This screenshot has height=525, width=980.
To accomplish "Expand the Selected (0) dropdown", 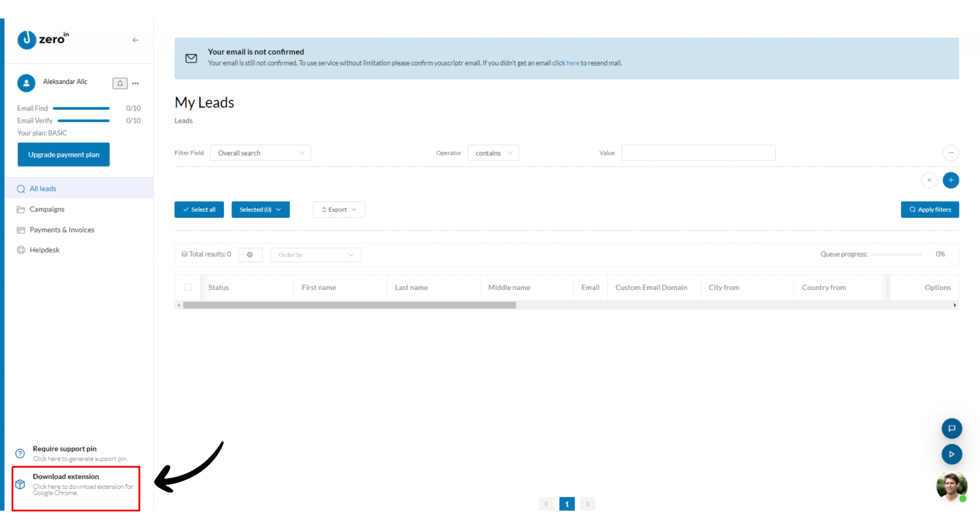I will coord(260,210).
